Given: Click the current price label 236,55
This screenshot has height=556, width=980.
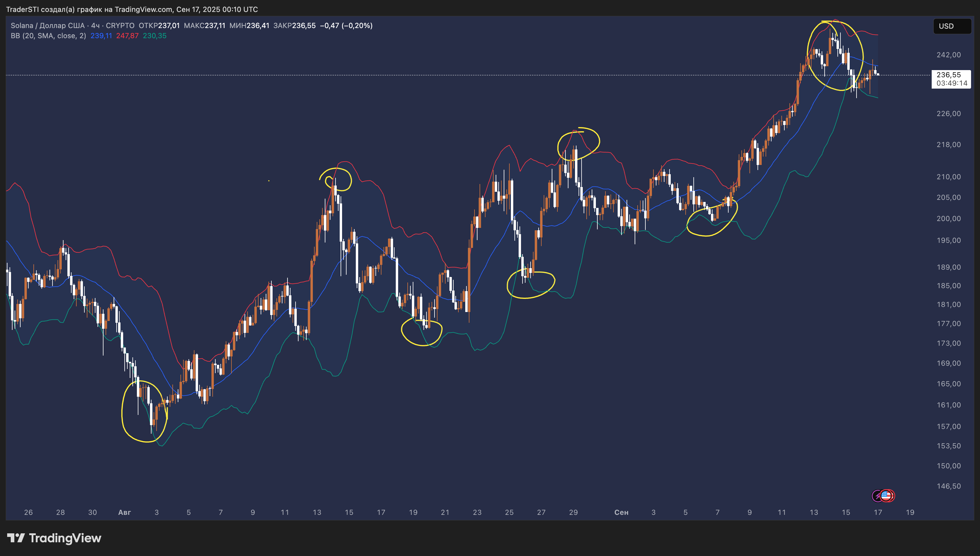Looking at the screenshot, I should point(948,75).
